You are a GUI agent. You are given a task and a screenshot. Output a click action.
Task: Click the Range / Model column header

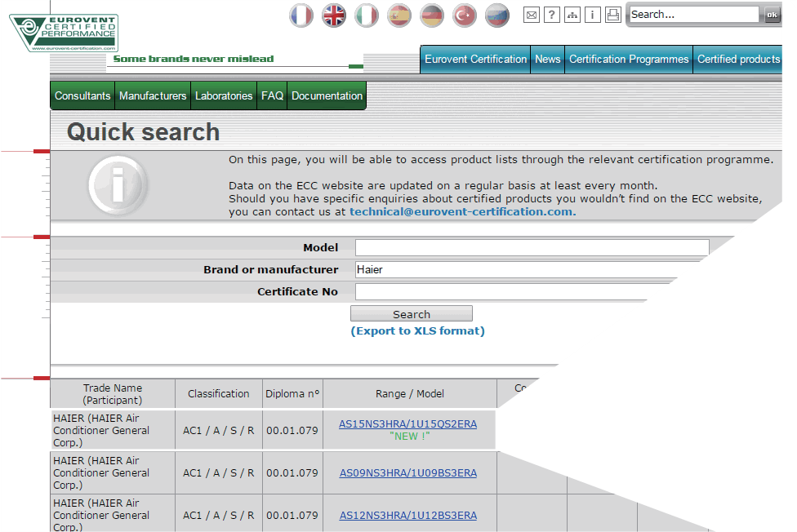(x=410, y=394)
